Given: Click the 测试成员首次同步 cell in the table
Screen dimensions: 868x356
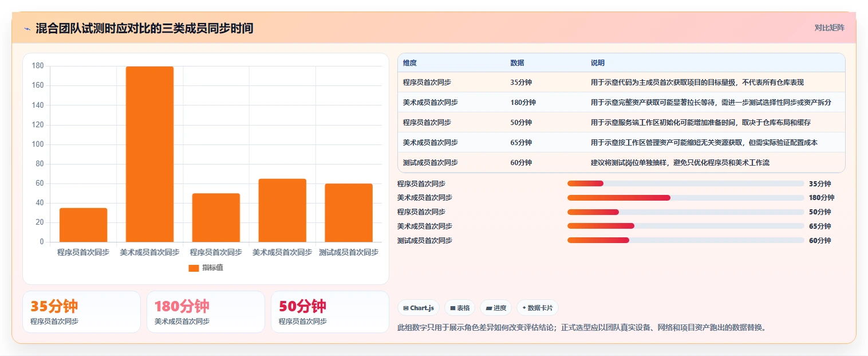Looking at the screenshot, I should [x=431, y=163].
